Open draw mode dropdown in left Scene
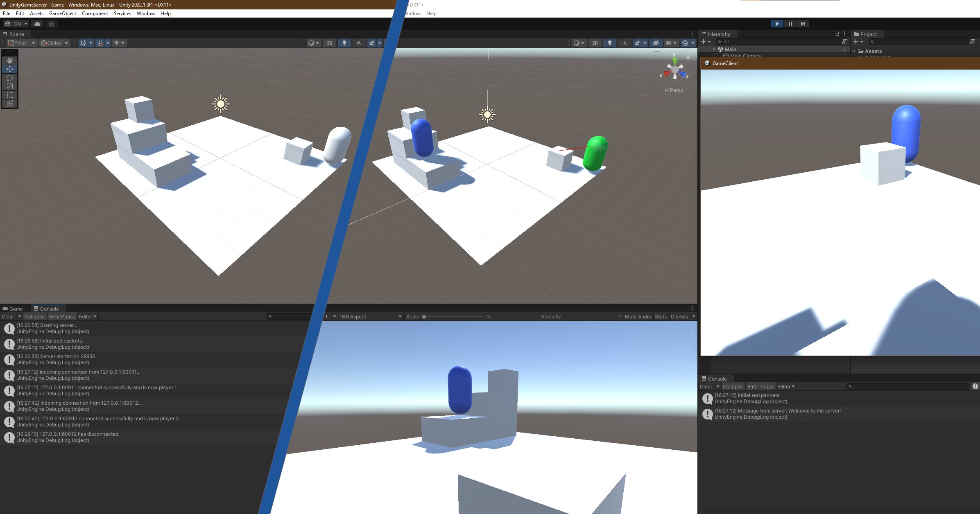 coord(313,43)
